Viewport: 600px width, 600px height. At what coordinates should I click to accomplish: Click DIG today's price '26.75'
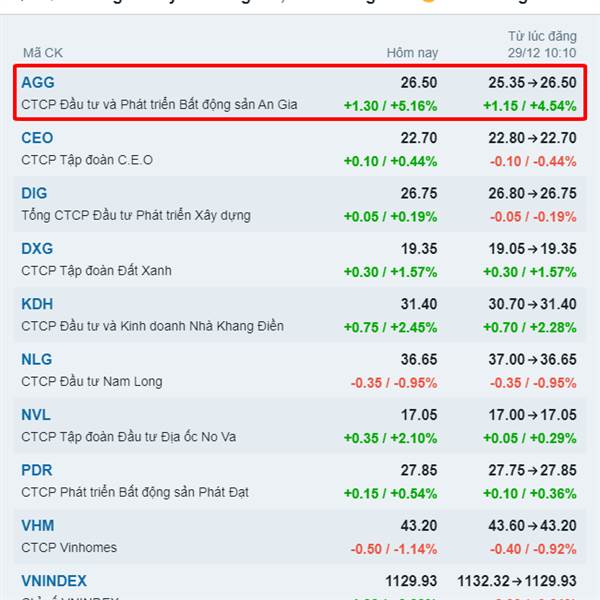tap(419, 194)
